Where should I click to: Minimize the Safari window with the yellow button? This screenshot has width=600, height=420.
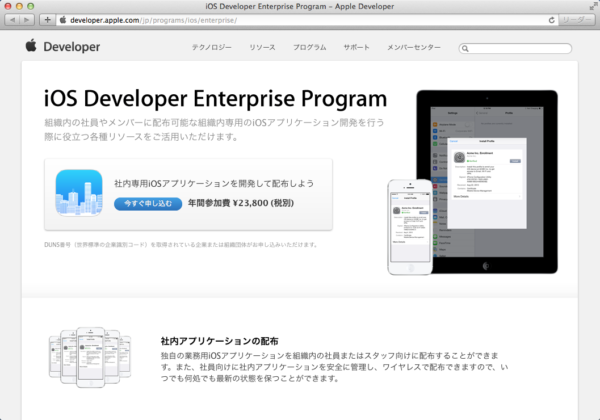coord(19,6)
